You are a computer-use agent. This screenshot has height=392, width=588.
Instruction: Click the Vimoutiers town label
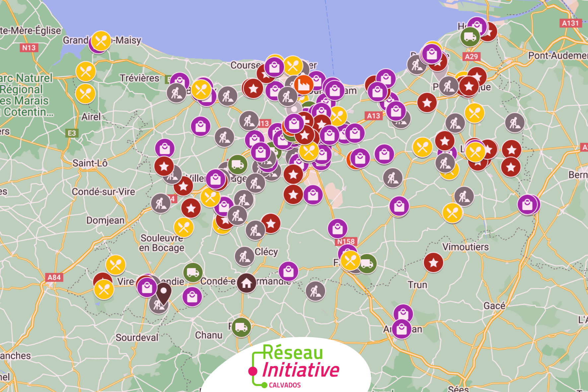[466, 247]
